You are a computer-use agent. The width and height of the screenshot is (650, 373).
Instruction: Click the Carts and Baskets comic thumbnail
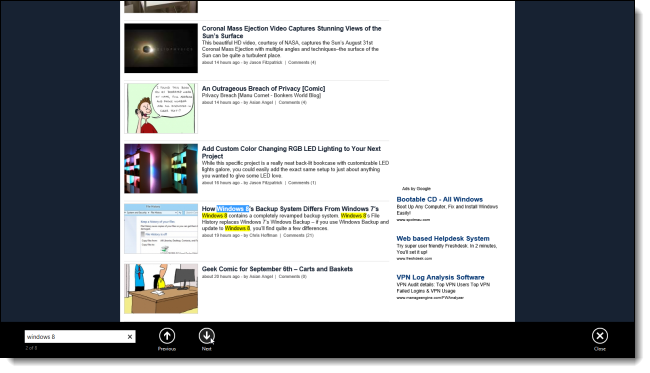coord(161,288)
